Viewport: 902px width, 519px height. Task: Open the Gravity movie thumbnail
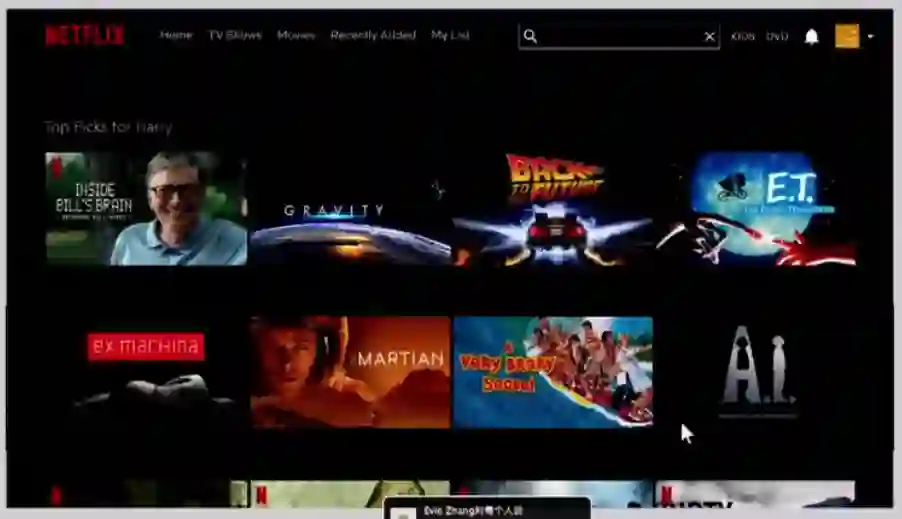tap(350, 208)
